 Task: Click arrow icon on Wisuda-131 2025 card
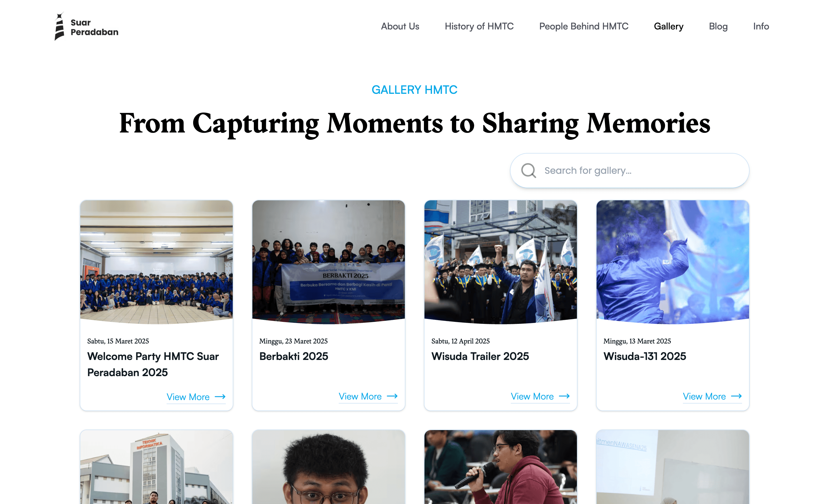coord(736,396)
